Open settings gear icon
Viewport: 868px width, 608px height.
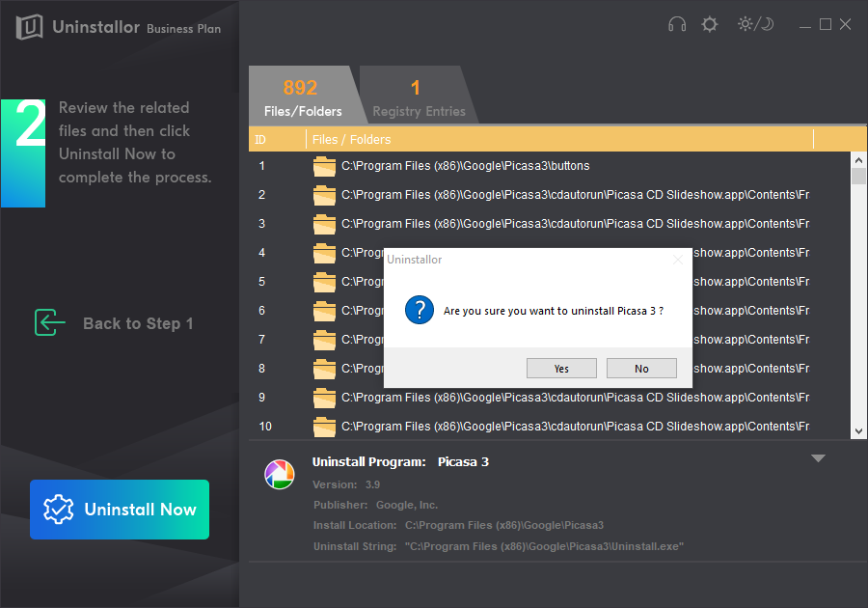(709, 24)
